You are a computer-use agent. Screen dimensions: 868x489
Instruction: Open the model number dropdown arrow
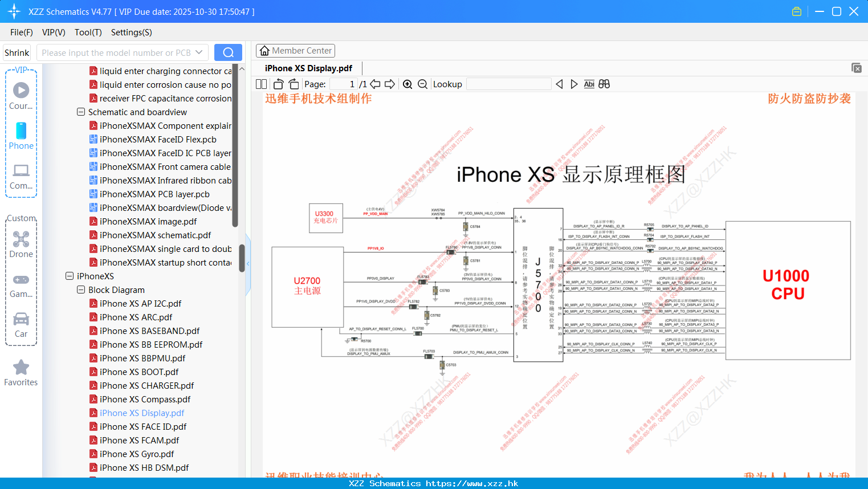[x=199, y=52]
